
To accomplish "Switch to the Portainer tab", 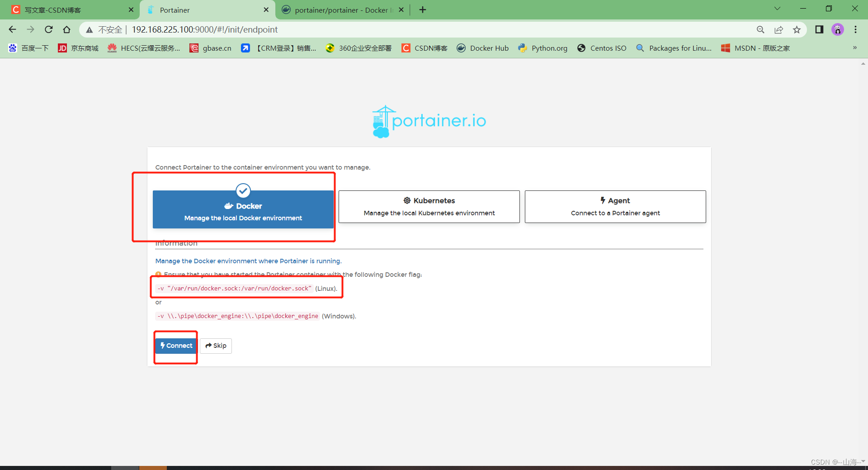I will coord(208,10).
